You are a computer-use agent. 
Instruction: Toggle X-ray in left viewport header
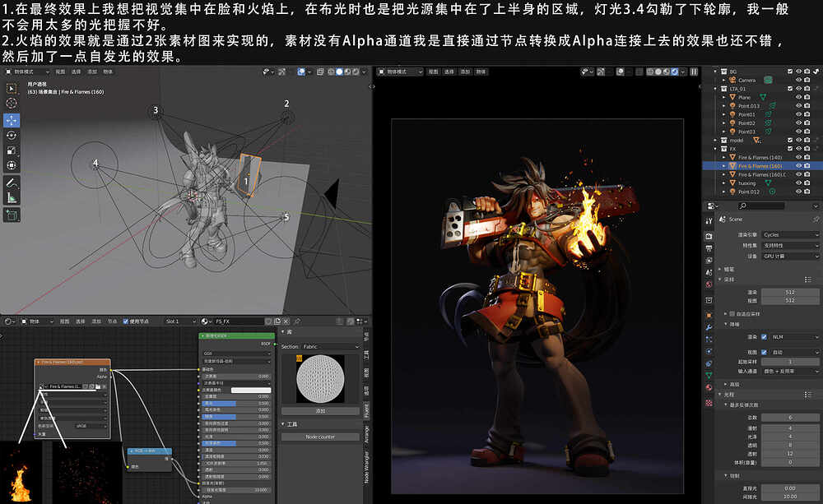(x=320, y=72)
